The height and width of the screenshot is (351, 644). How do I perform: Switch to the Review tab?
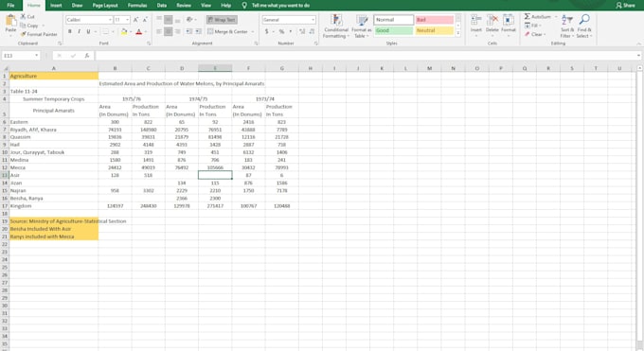coord(184,6)
